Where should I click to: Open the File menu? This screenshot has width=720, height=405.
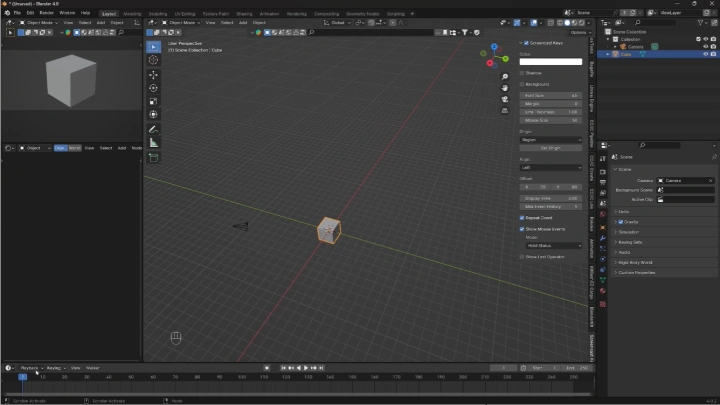17,13
